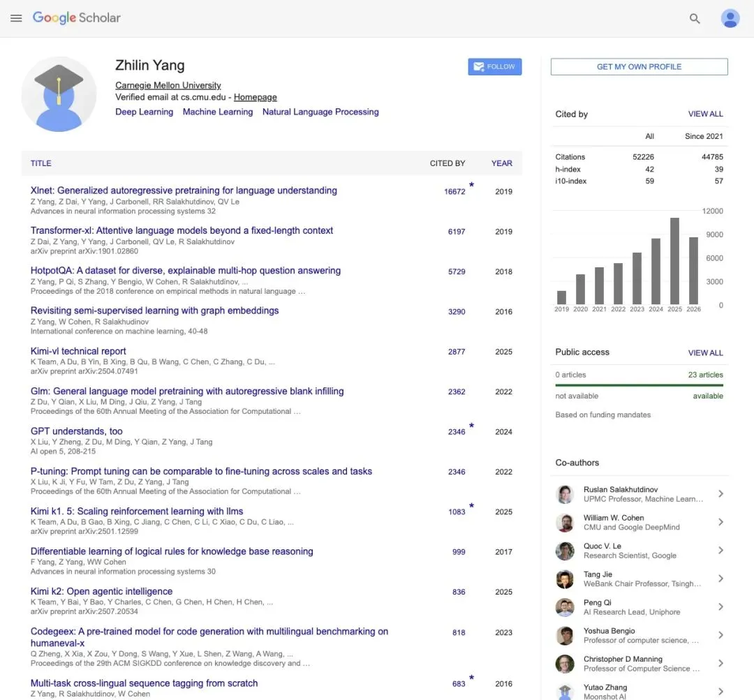Click the star beside 1083 citations

[471, 505]
